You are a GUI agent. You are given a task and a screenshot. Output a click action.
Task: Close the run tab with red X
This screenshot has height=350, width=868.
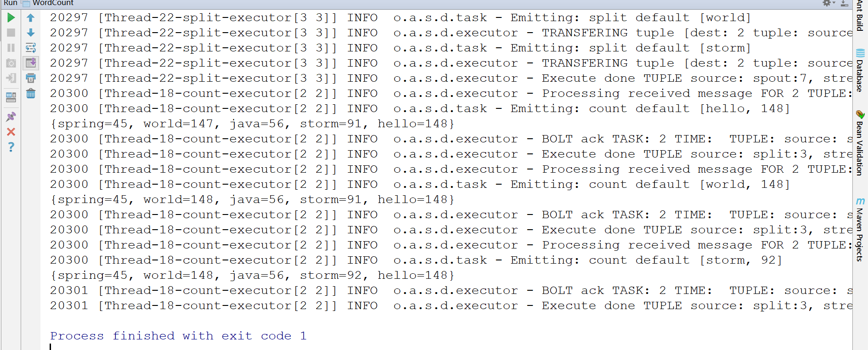[x=11, y=132]
